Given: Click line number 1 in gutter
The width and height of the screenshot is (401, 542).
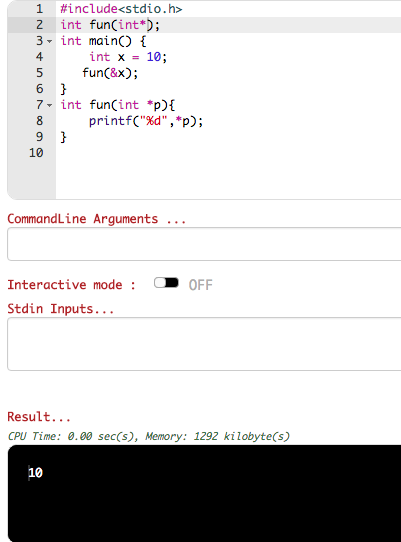Looking at the screenshot, I should [39, 9].
